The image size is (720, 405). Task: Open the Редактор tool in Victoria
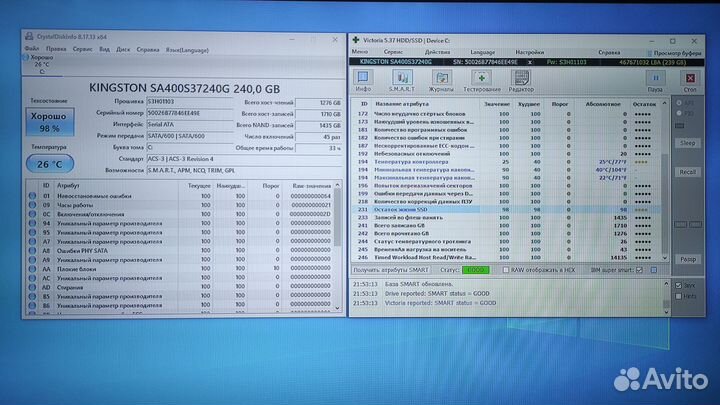coord(521,81)
